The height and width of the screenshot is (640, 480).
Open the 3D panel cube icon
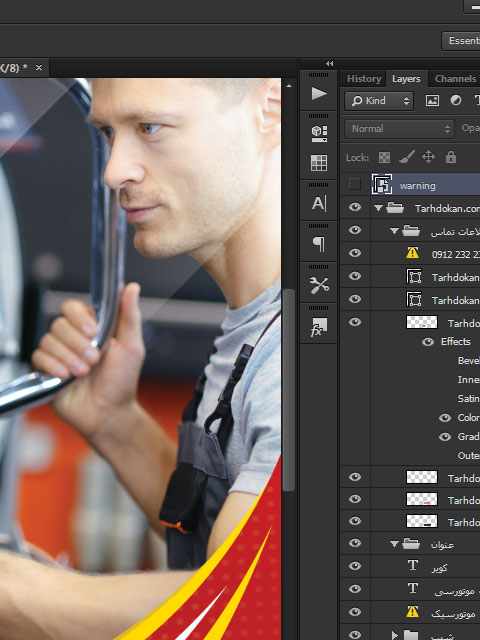point(319,133)
